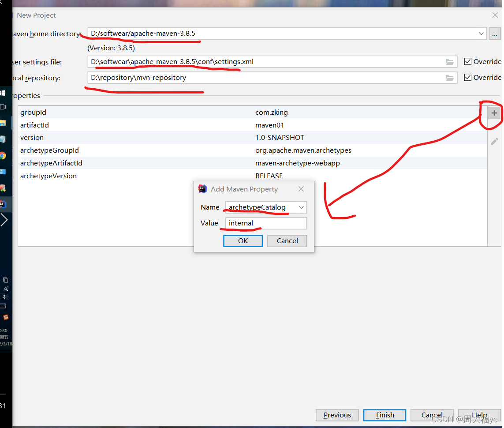Click the maven01 value cell
This screenshot has width=504, height=428.
[x=270, y=125]
